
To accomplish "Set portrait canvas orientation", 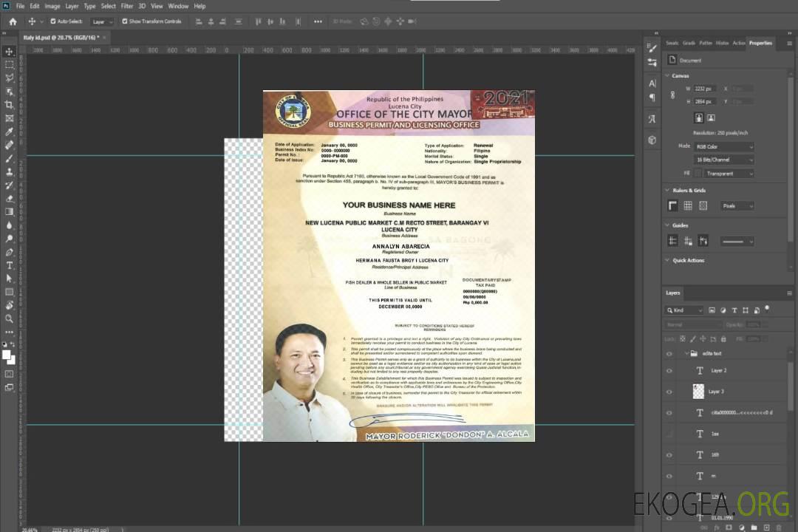I will 699,118.
